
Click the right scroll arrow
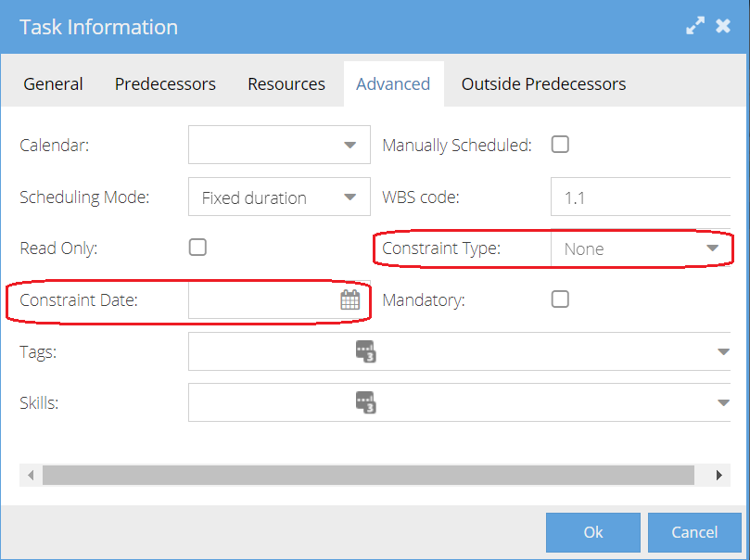[x=718, y=475]
